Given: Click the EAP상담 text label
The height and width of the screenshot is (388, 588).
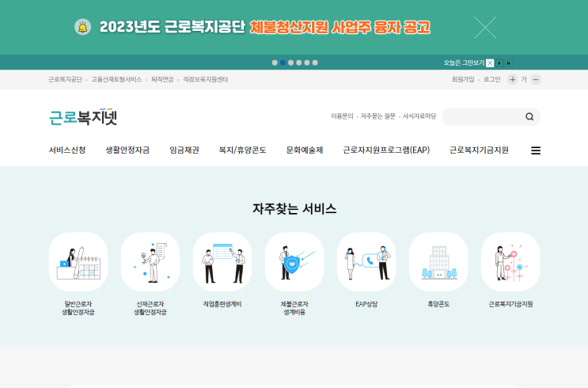Looking at the screenshot, I should pos(366,304).
